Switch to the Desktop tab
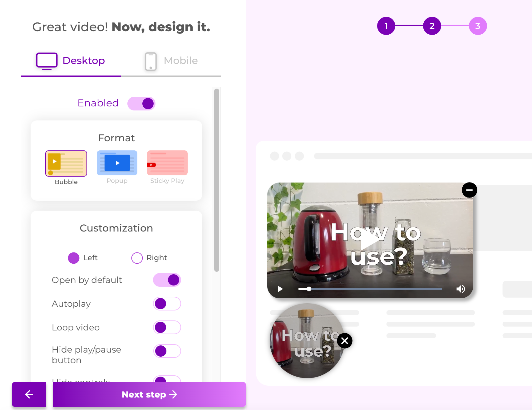Image resolution: width=532 pixels, height=410 pixels. click(71, 61)
